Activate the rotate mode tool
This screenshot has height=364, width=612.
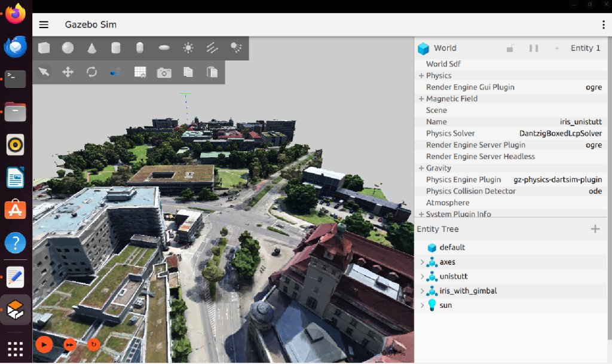click(91, 72)
